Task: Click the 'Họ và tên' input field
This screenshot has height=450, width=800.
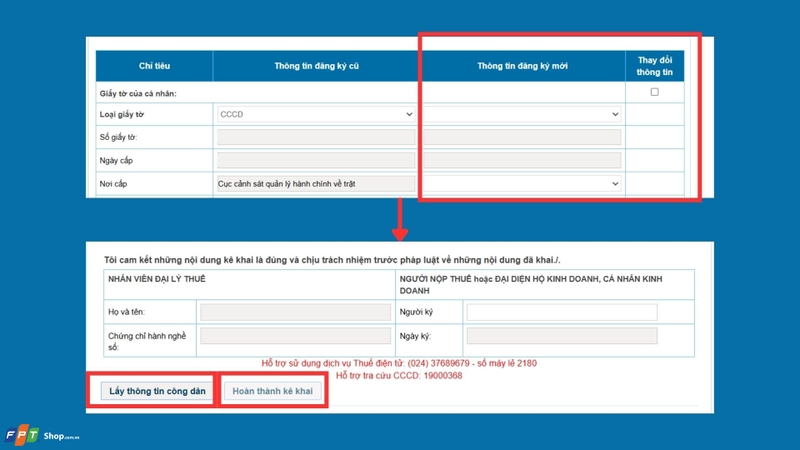Action: (295, 312)
